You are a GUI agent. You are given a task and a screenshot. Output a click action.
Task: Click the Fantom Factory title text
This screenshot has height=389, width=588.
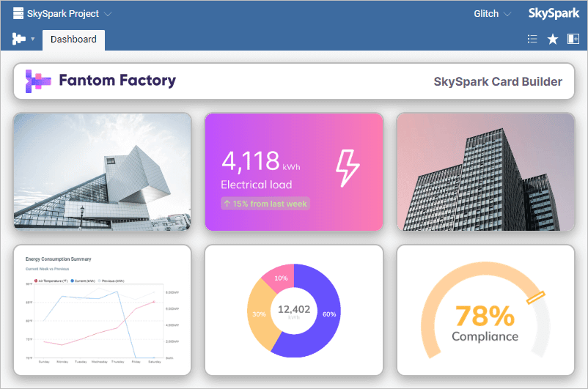pyautogui.click(x=117, y=80)
